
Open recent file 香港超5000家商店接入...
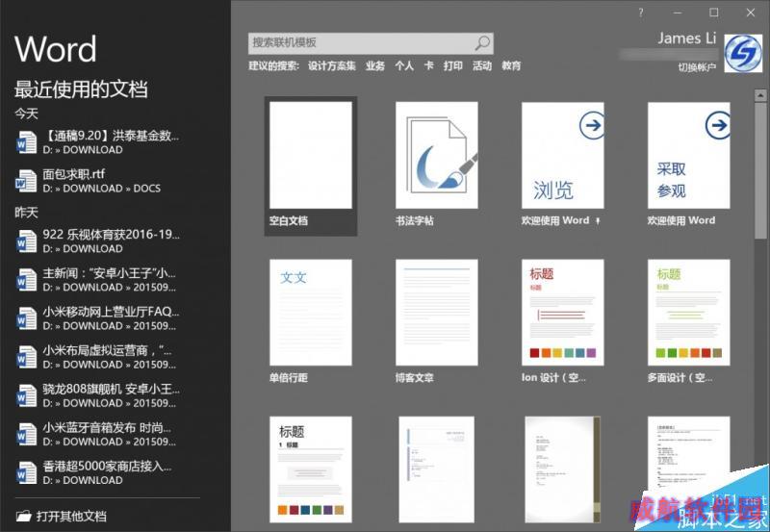tap(98, 472)
